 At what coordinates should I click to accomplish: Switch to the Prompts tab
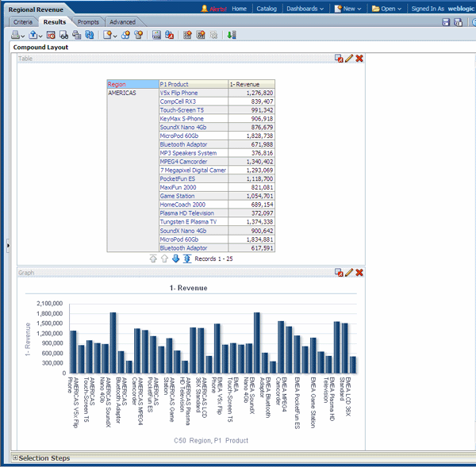coord(88,22)
